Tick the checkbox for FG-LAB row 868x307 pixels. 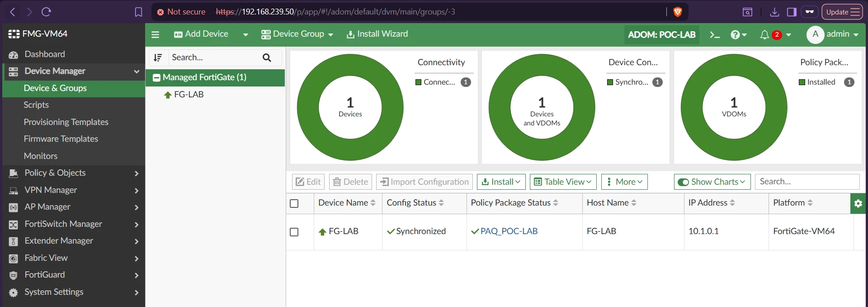(294, 232)
